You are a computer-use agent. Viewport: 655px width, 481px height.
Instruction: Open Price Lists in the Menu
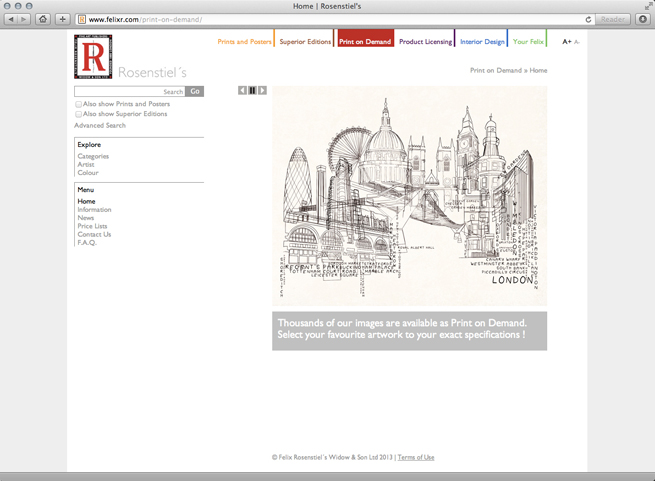point(92,226)
